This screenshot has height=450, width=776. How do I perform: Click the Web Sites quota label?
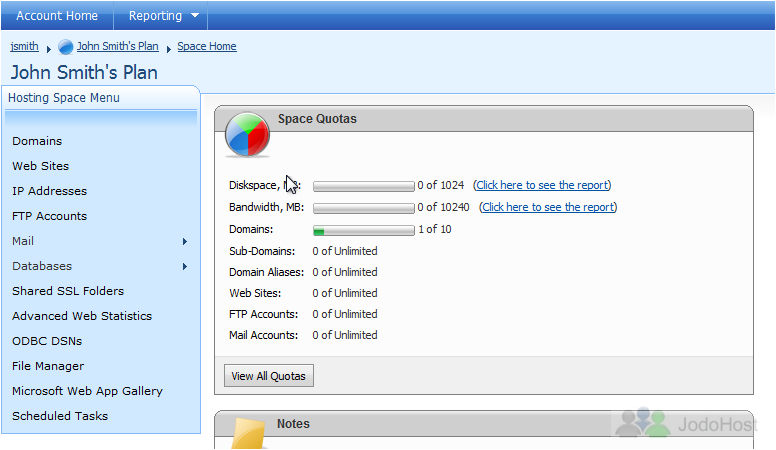point(255,293)
